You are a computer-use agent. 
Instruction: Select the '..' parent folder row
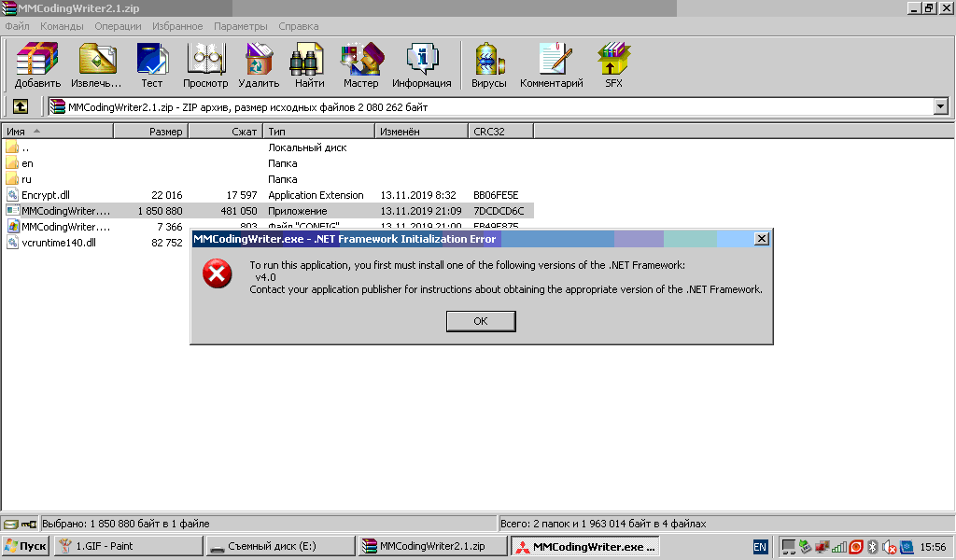(x=268, y=147)
